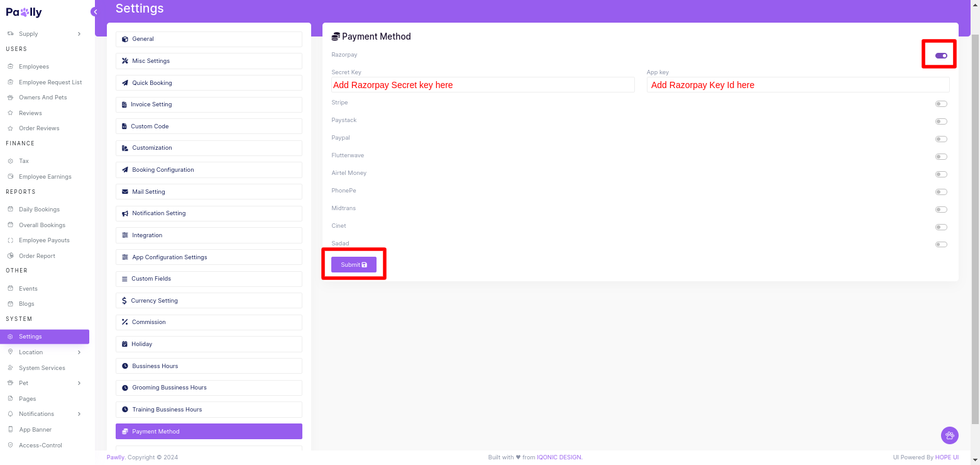Click the Integration sliders icon

(x=125, y=235)
